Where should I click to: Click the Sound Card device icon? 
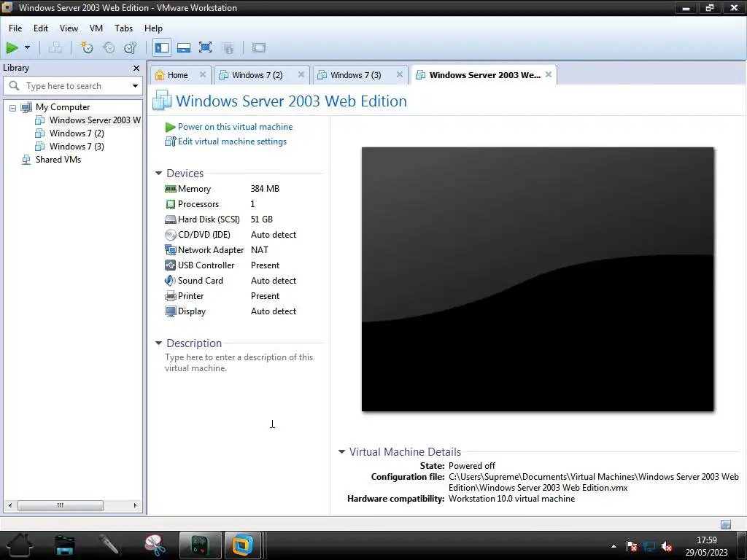point(170,281)
